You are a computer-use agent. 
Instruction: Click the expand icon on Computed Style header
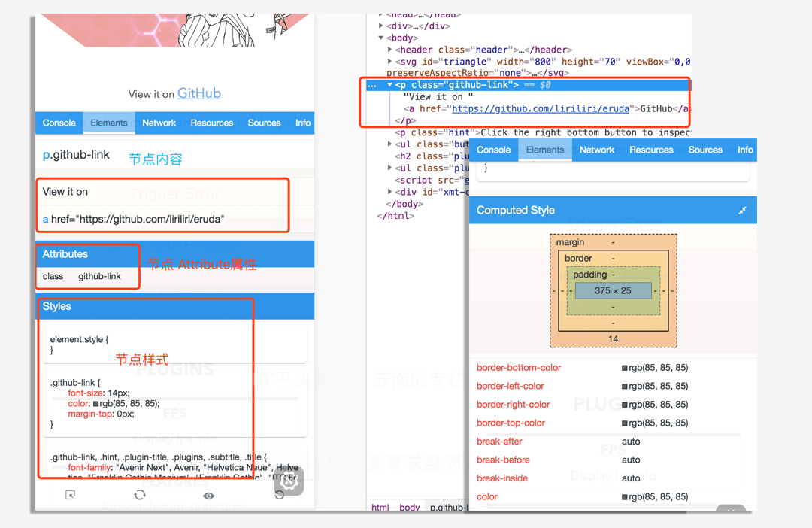click(x=742, y=210)
